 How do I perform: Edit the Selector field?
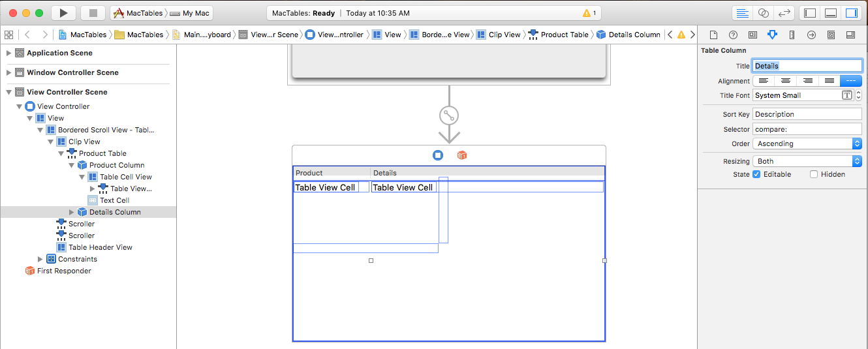[x=807, y=129]
